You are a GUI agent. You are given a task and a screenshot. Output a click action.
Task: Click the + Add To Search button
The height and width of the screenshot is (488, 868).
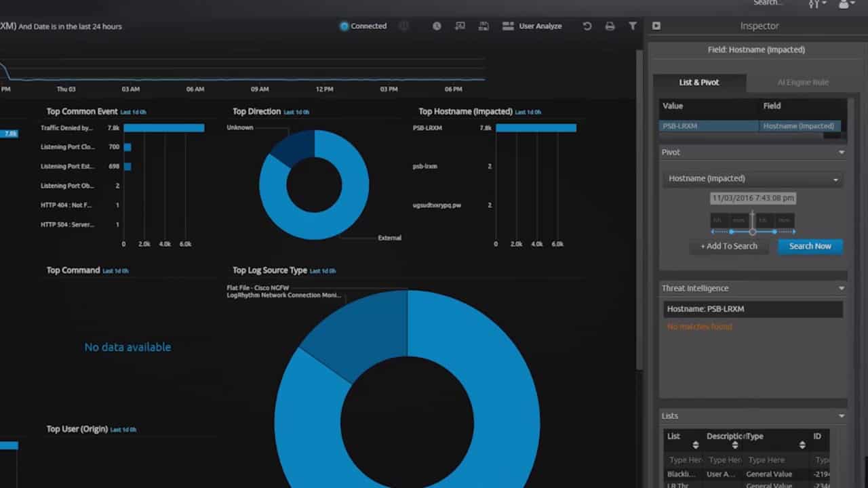click(x=729, y=246)
